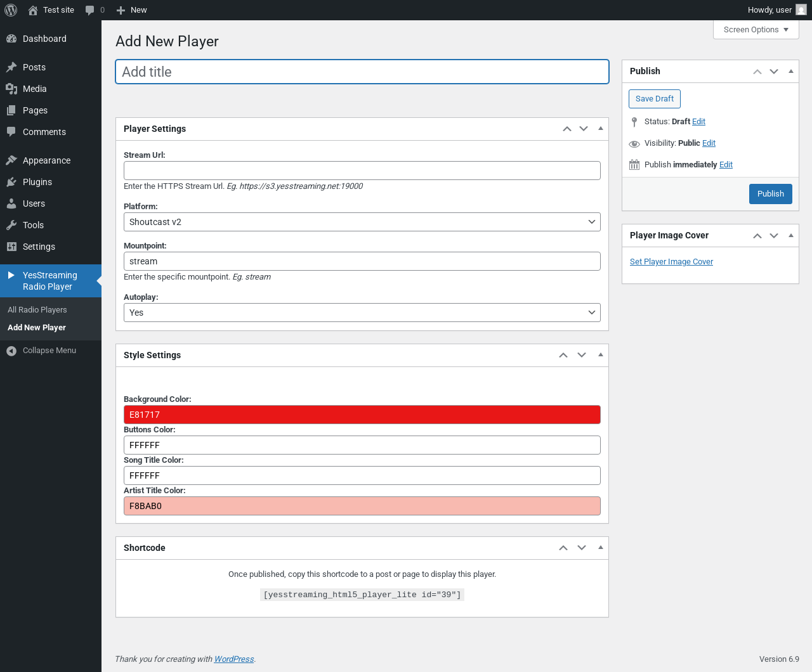Open the comments bubble in admin bar
812x672 pixels.
click(x=90, y=10)
